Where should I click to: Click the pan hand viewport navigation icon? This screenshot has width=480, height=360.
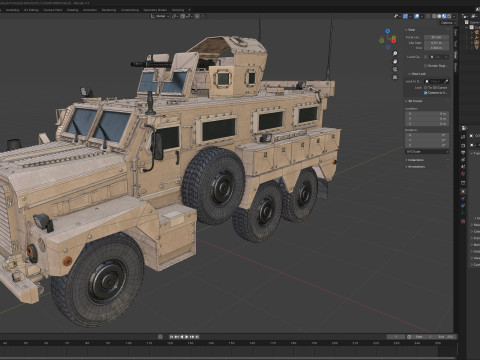point(395,61)
